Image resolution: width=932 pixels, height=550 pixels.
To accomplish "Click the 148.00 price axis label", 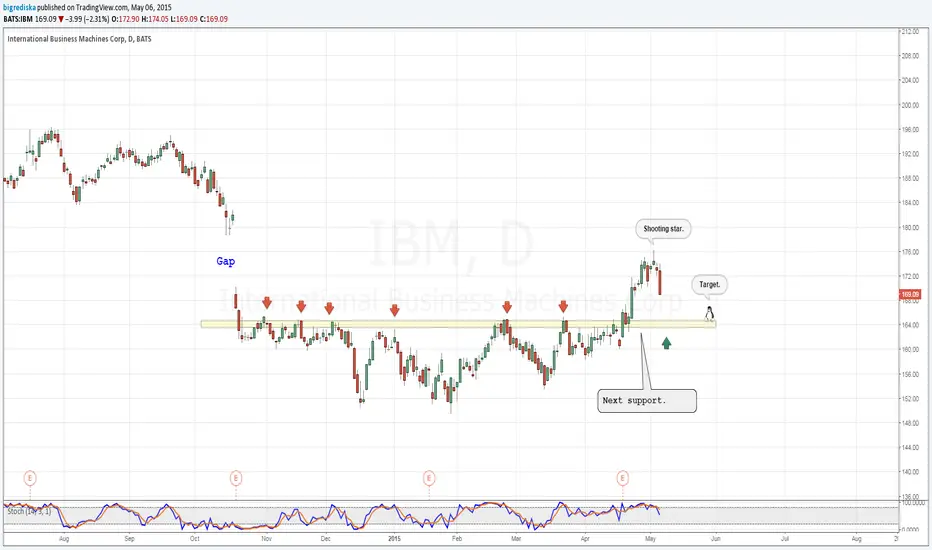I will (x=910, y=423).
